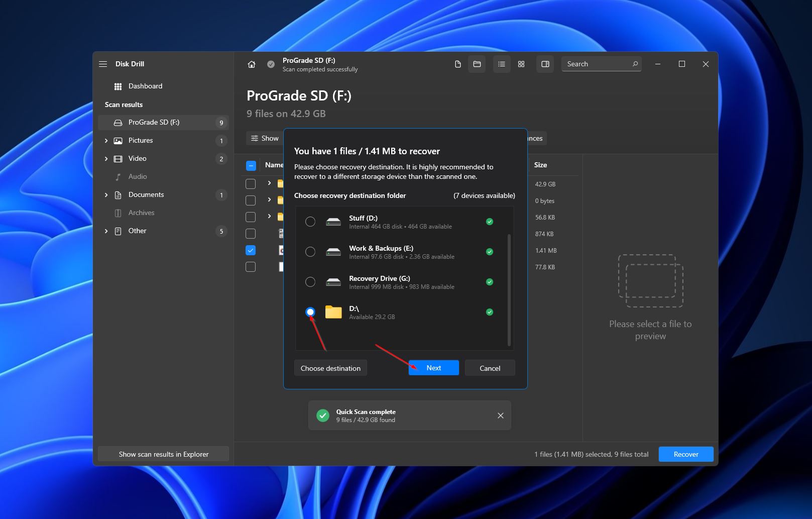Go to the home icon in header

pos(252,64)
